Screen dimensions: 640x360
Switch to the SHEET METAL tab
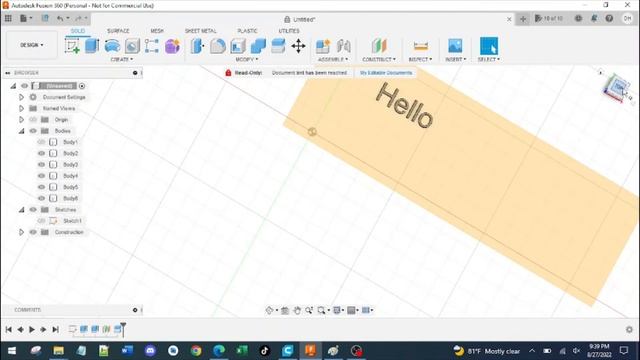[x=200, y=31]
